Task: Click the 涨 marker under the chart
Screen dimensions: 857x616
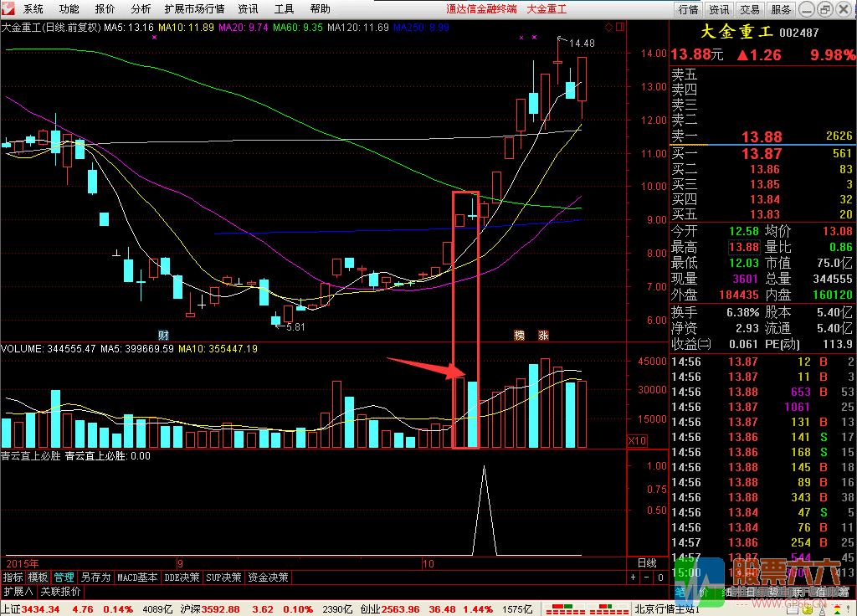Action: tap(543, 335)
